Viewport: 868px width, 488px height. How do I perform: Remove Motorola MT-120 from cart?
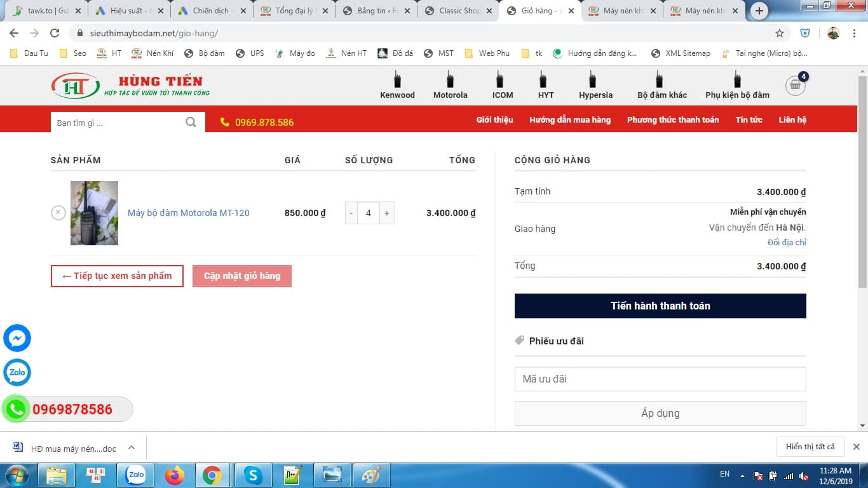click(x=58, y=213)
